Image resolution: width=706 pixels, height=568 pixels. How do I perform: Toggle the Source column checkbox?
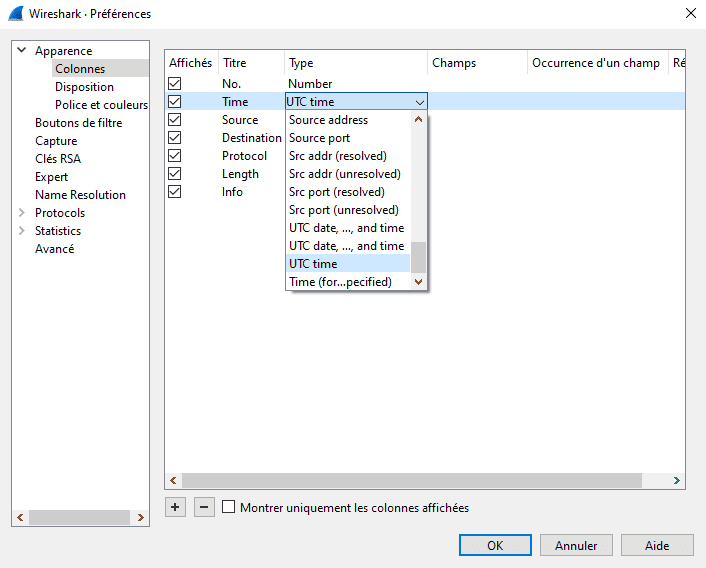pos(175,120)
